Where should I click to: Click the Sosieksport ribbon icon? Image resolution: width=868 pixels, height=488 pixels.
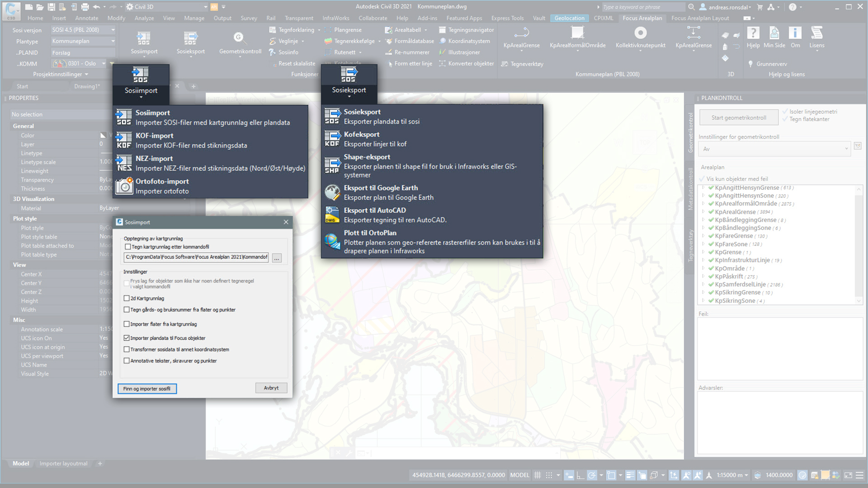point(191,38)
